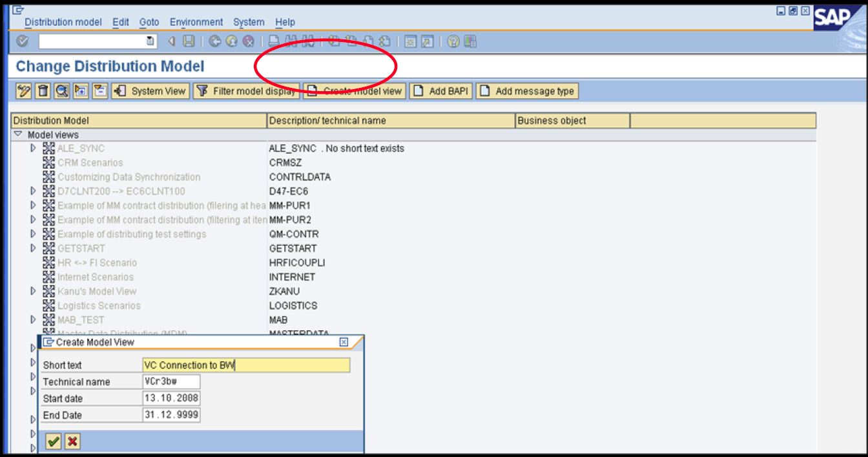Expand the GETSTART model view node
The image size is (868, 457).
point(33,248)
